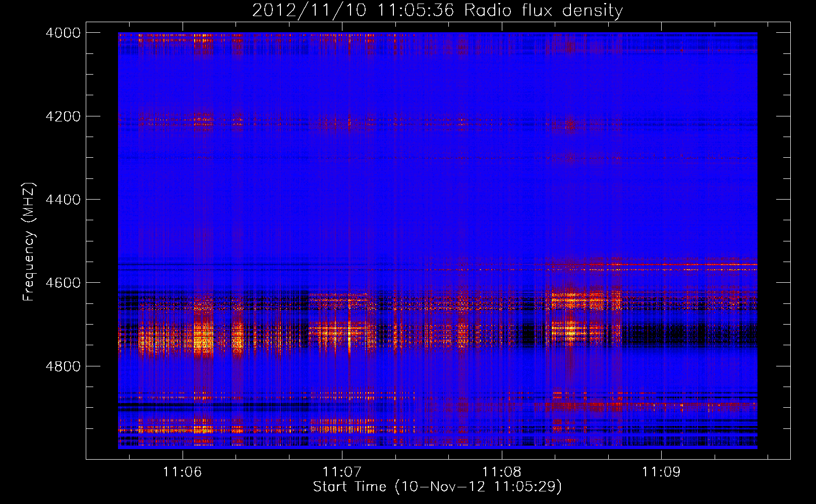Screen dimensions: 816x504
Task: Click the 11:07 time tick label
Action: 342,472
